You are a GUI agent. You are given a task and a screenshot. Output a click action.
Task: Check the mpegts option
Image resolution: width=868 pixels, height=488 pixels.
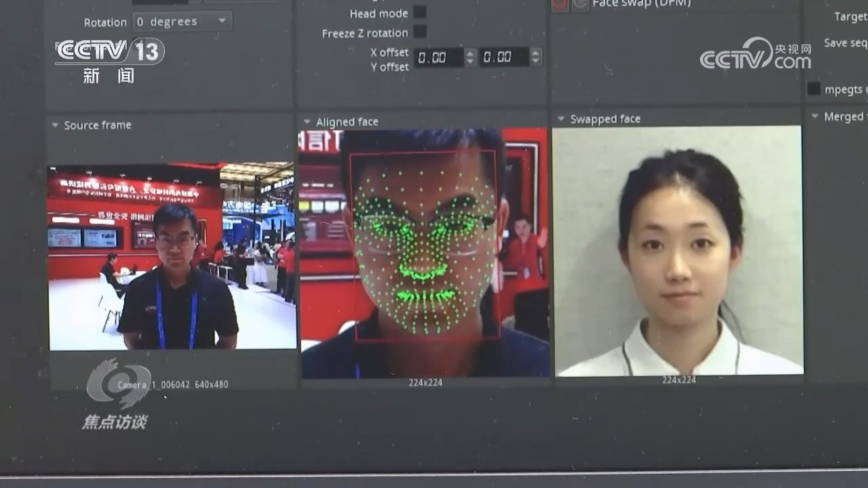813,88
